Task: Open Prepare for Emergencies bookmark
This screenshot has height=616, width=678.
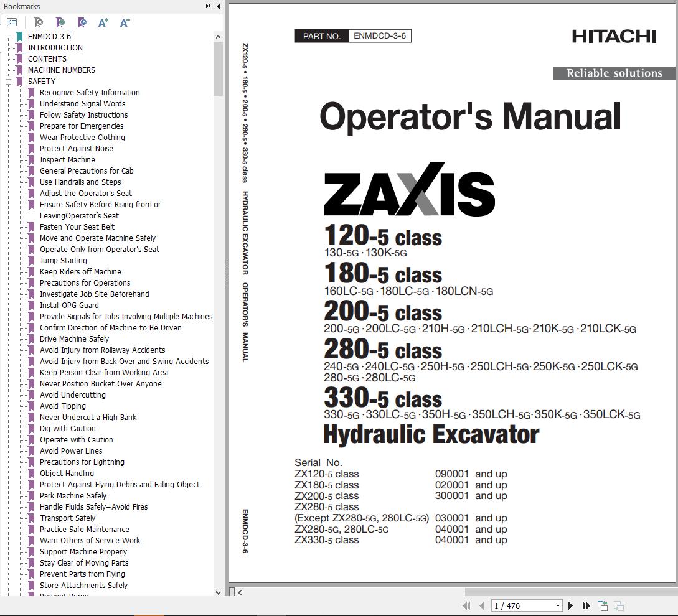Action: (82, 126)
